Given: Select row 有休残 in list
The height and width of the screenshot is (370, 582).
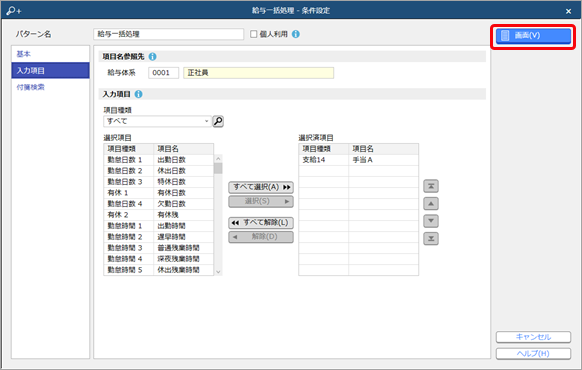Looking at the screenshot, I should coord(158,215).
